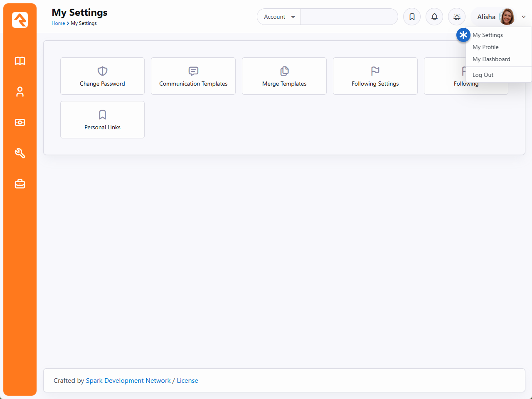532x399 pixels.
Task: Open the wrench tools sidebar menu
Action: [x=20, y=153]
